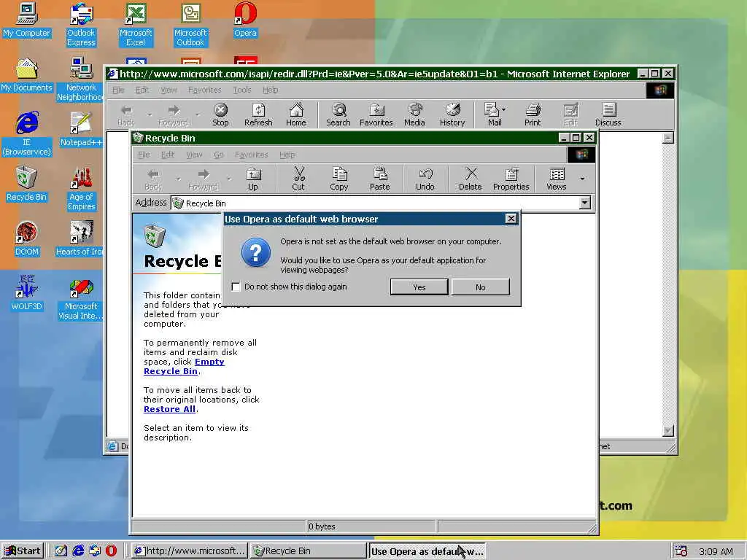Image resolution: width=747 pixels, height=560 pixels.
Task: Open Favorites menu in Internet Explorer
Action: click(x=205, y=90)
